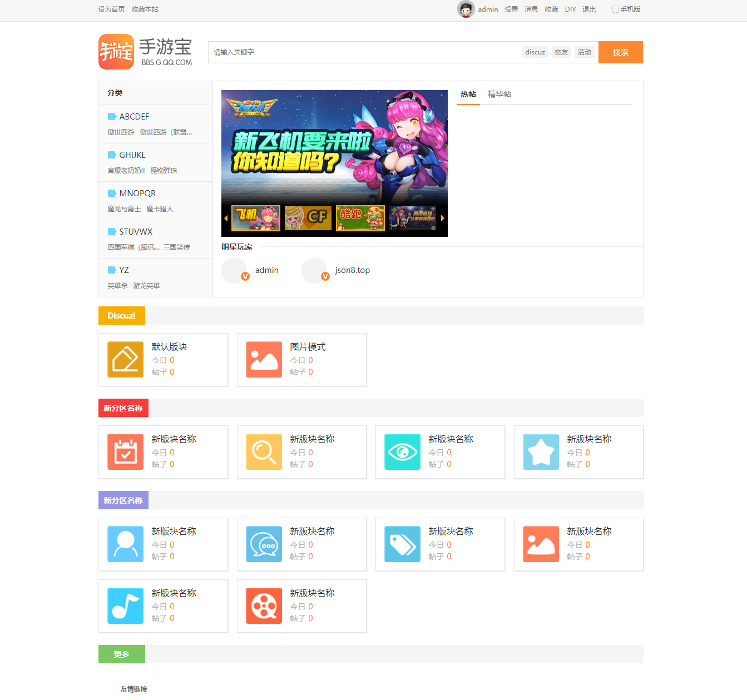Click the keyword search input field
The height and width of the screenshot is (700, 747).
point(362,52)
